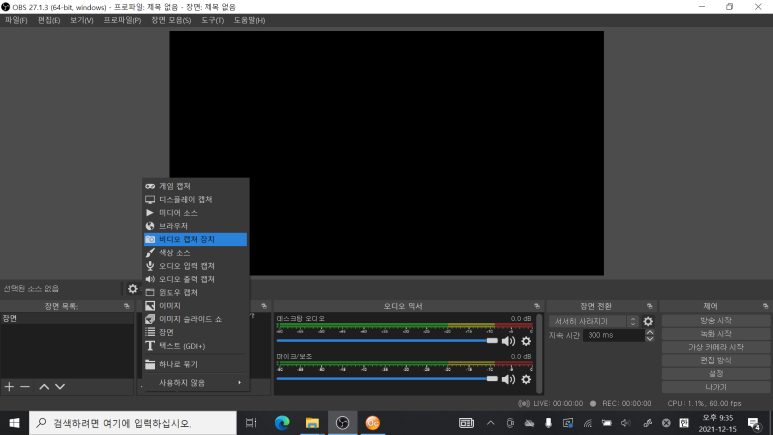The width and height of the screenshot is (773, 435).
Task: Undock the Scenes (장면 목록) panel
Action: pyautogui.click(x=127, y=306)
